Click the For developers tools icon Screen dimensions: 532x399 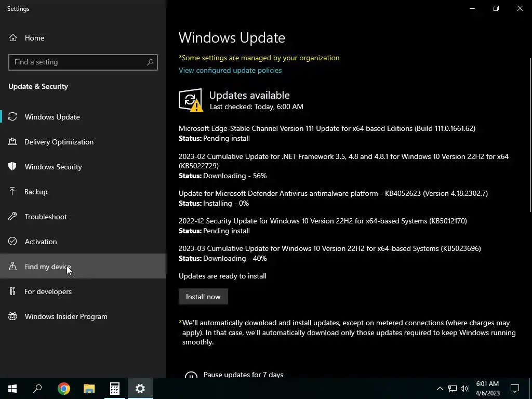click(x=12, y=291)
